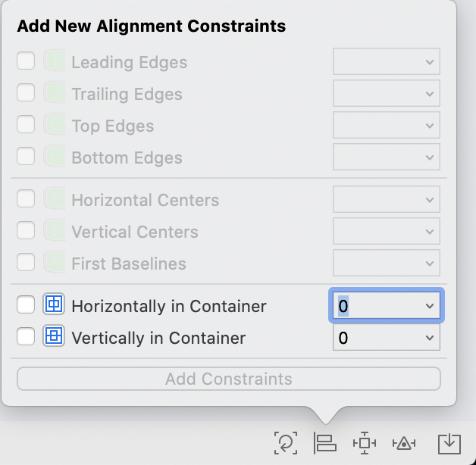Viewport: 476px width, 465px height.
Task: Click the Leading Edges alignment icon
Action: coord(54,61)
